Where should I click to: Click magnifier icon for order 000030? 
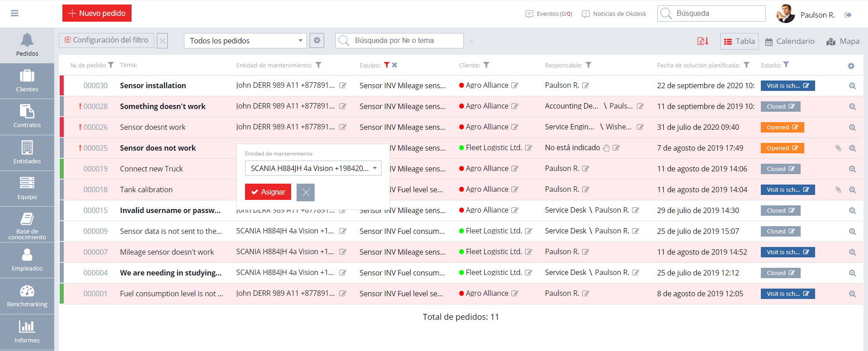pos(852,86)
